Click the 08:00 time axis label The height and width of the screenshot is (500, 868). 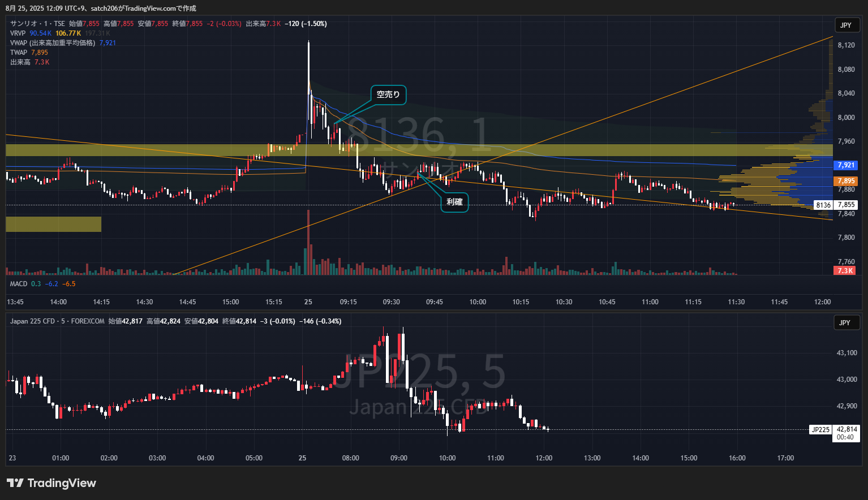350,458
